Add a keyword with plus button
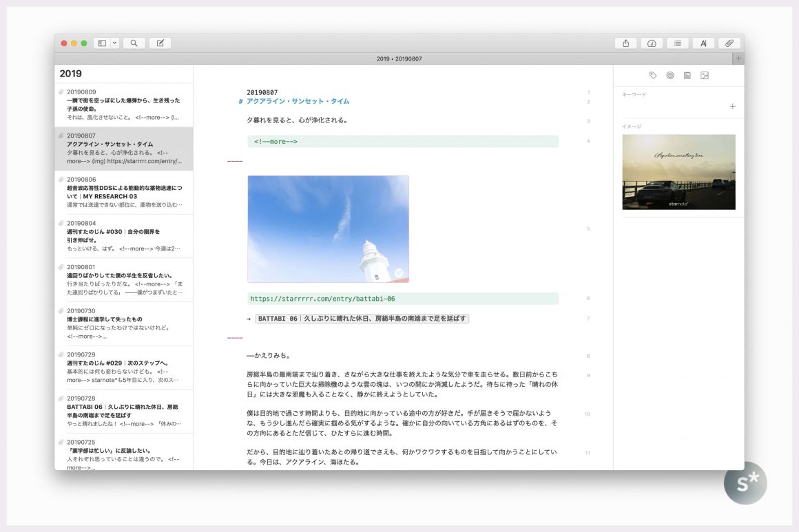 point(732,106)
